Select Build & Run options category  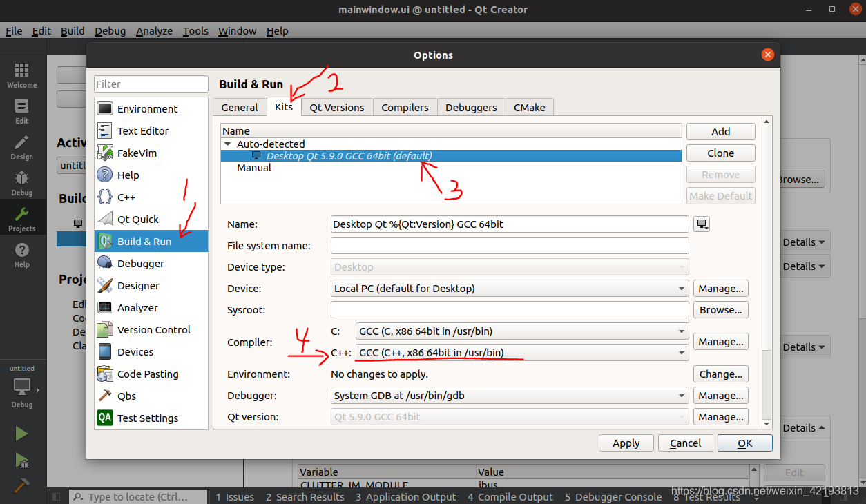pyautogui.click(x=151, y=241)
